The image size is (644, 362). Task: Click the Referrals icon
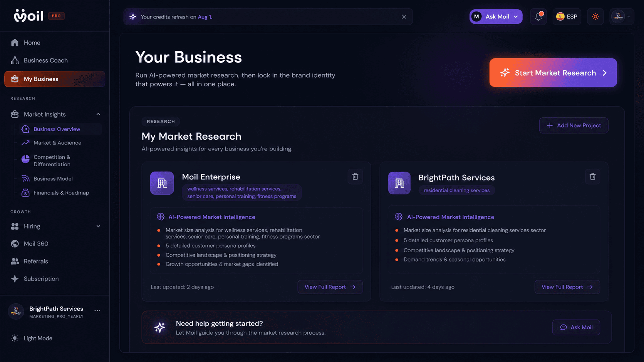(15, 261)
